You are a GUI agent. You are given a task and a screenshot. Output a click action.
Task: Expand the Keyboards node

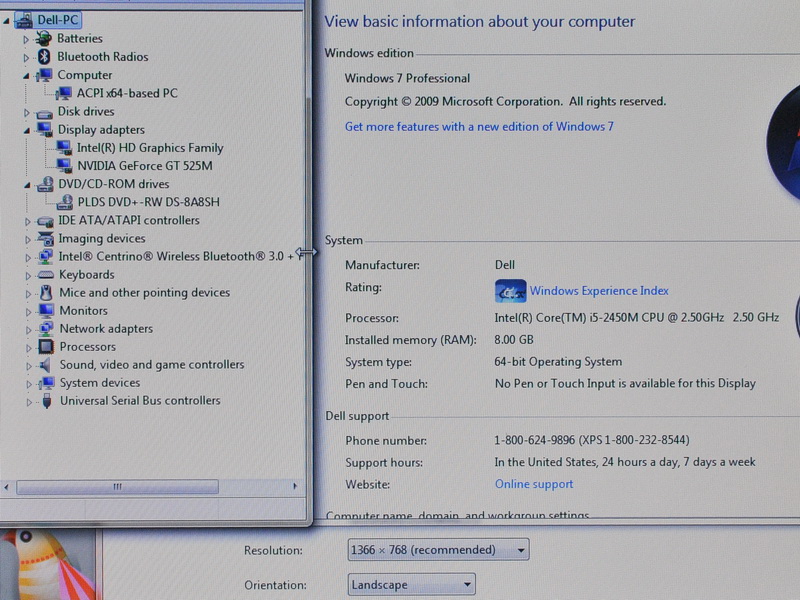point(28,276)
